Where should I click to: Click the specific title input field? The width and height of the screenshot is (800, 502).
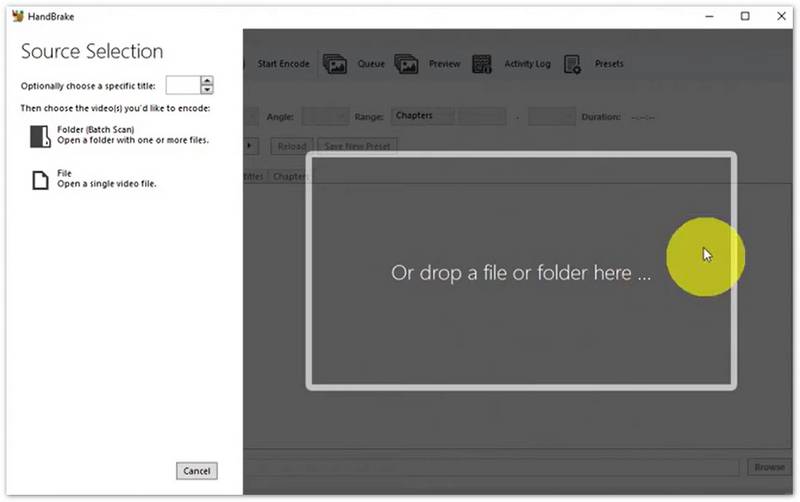182,86
